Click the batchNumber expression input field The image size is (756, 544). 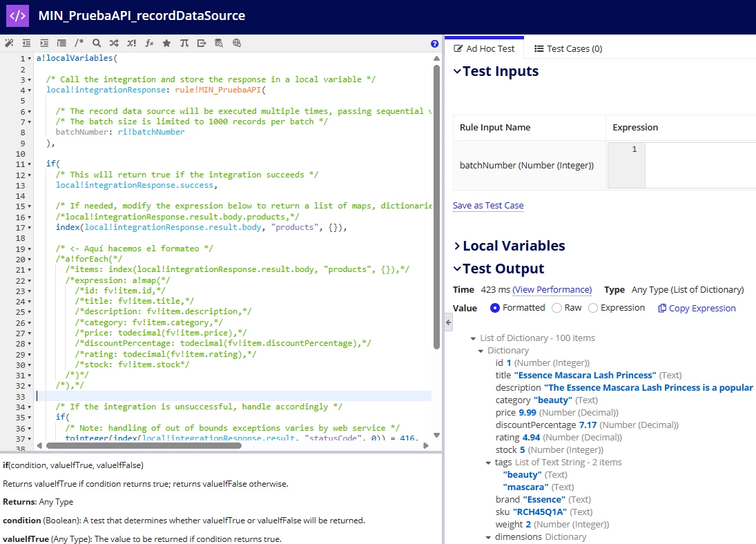[x=700, y=165]
